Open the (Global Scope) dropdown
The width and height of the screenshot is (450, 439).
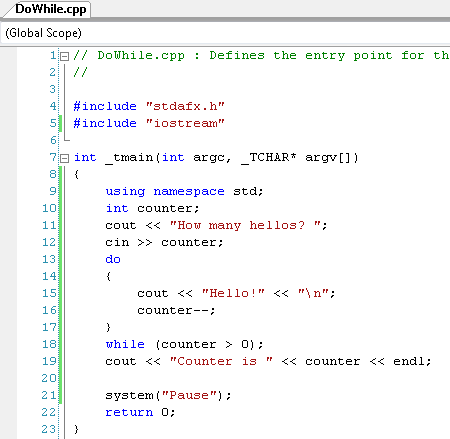(225, 33)
